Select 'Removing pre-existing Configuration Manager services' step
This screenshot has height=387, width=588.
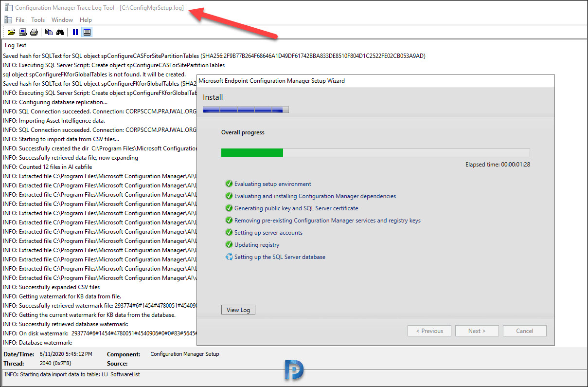(327, 221)
